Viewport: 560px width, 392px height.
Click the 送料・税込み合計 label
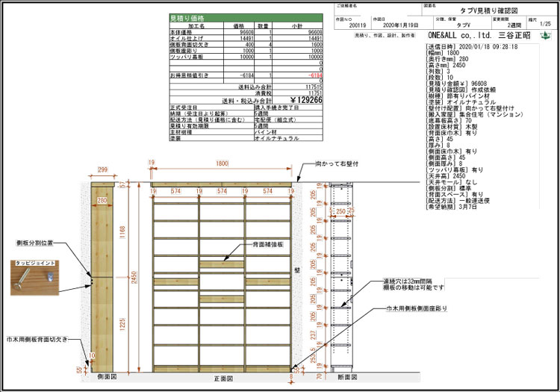(246, 101)
